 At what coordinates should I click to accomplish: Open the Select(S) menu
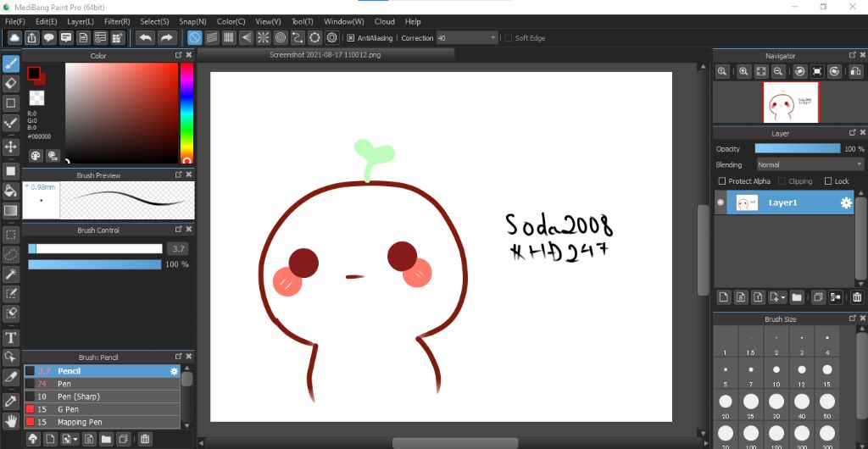coord(154,21)
